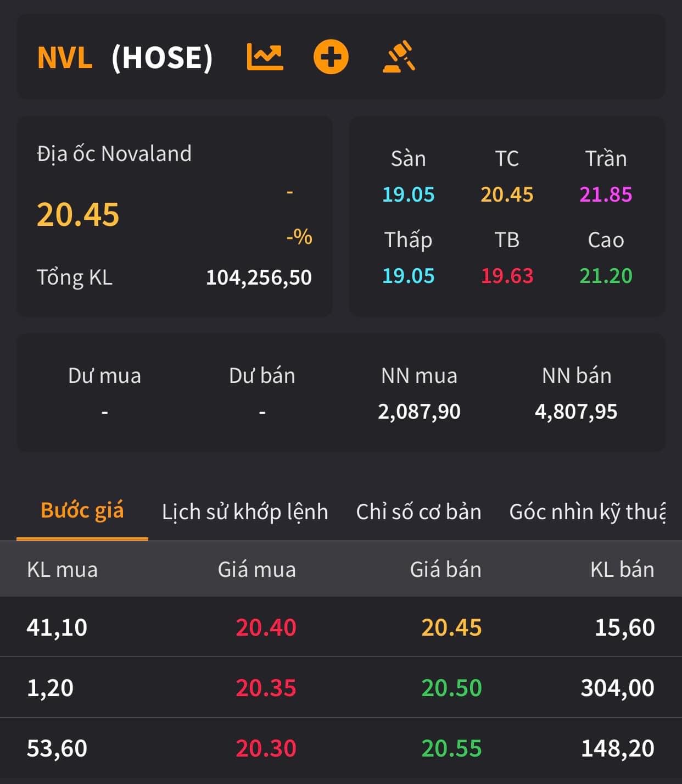Tap the auction gavel icon
Screen dimensions: 682x784
(x=399, y=57)
